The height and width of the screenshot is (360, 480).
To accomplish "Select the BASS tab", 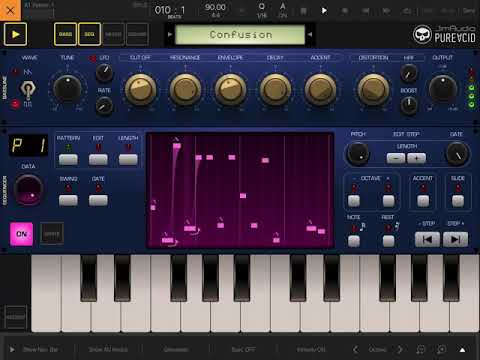I will pos(65,34).
